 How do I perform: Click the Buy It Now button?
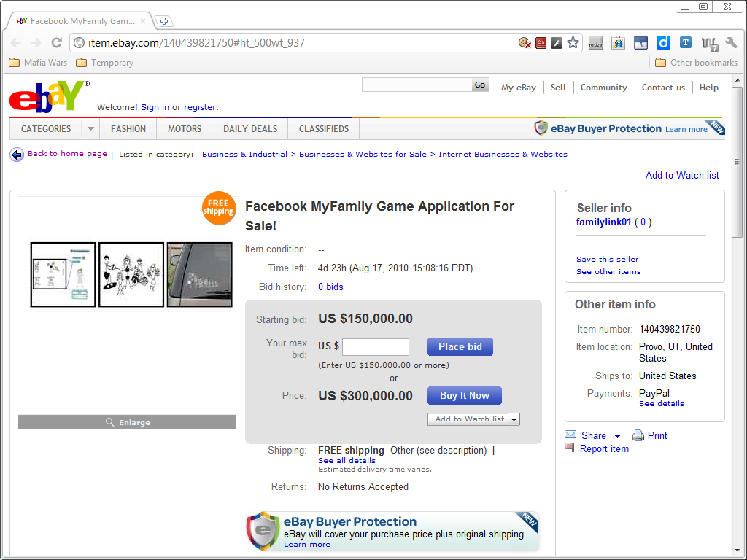coord(465,395)
